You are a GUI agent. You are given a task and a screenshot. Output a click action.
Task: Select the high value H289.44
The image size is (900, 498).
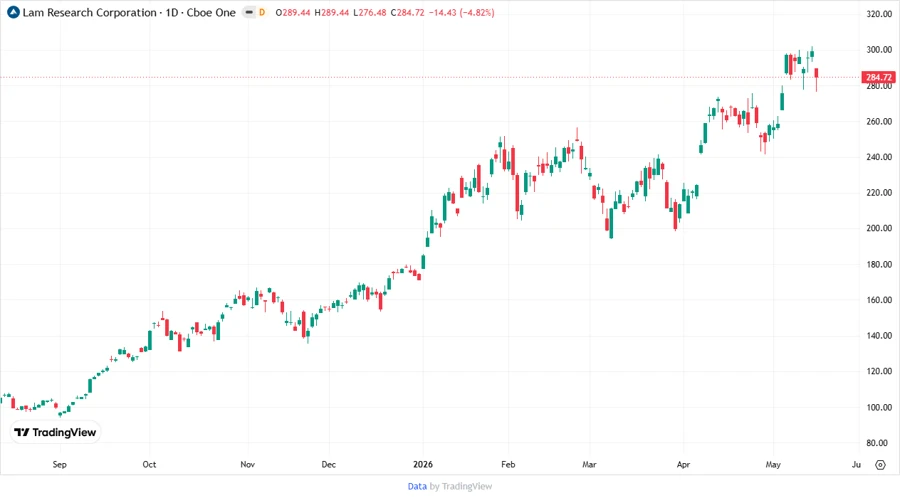click(x=331, y=13)
